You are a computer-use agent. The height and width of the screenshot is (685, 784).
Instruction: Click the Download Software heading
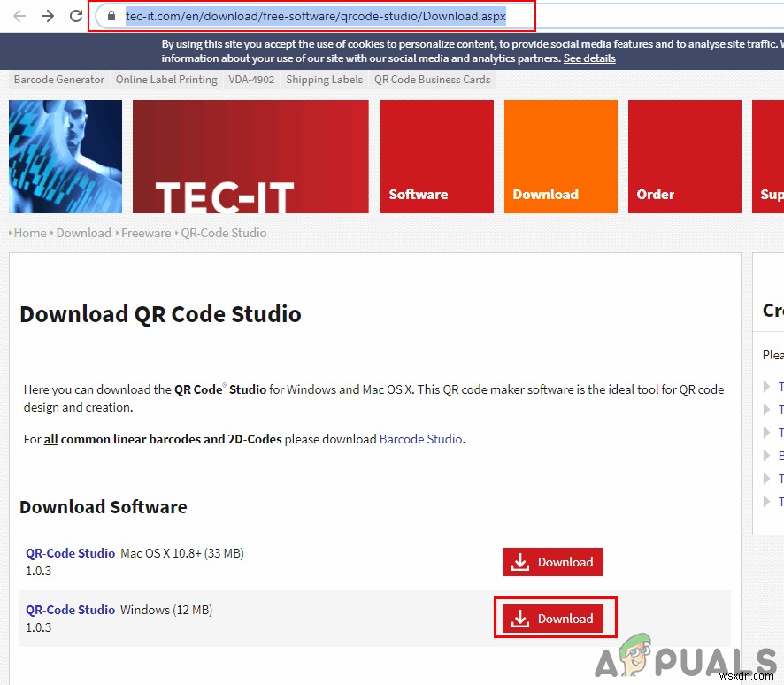point(103,507)
